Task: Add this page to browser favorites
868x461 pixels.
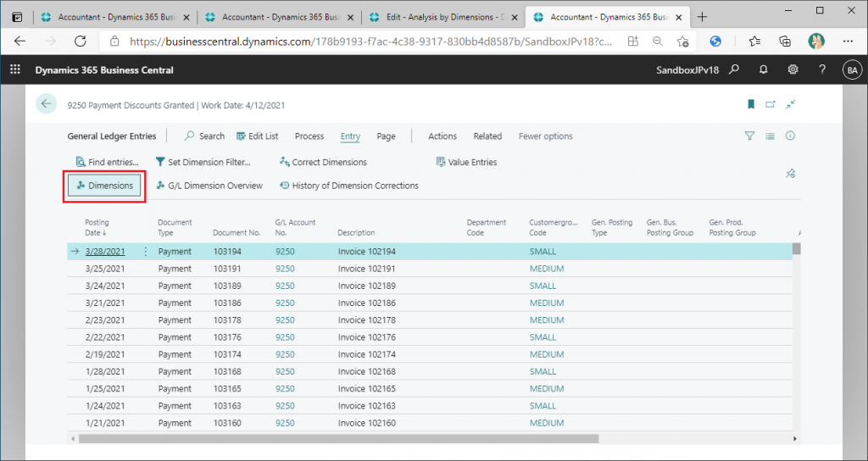Action: tap(682, 41)
